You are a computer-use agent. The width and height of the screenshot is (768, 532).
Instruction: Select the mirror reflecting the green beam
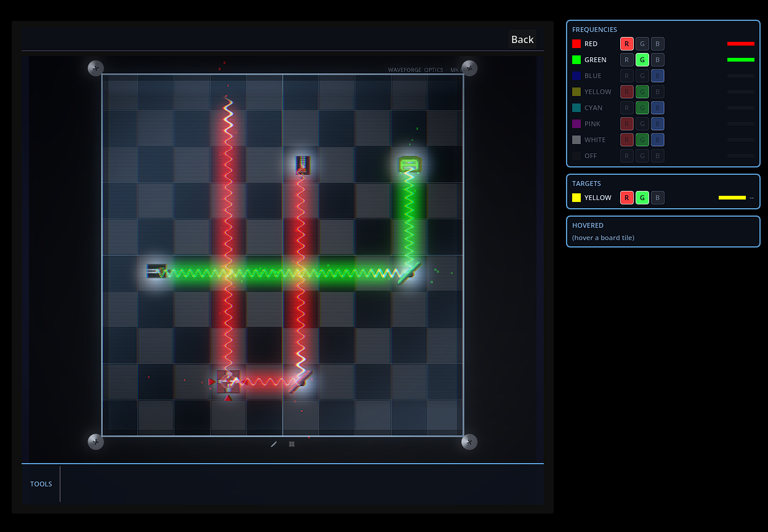[x=409, y=273]
